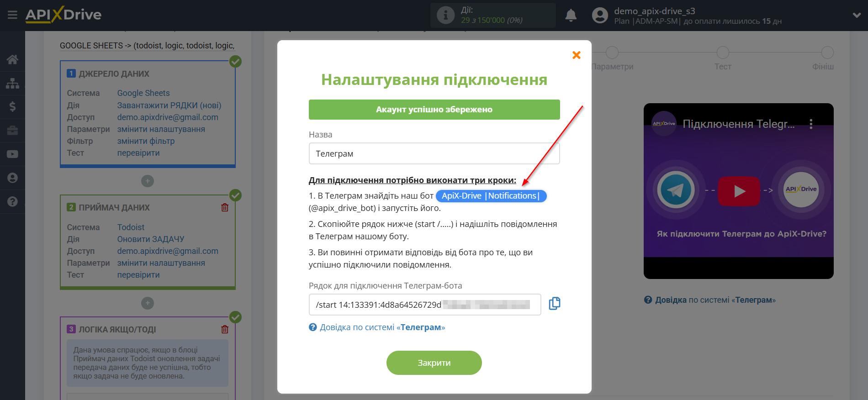The width and height of the screenshot is (868, 400).
Task: Close the connection settings dialog
Action: (x=577, y=55)
